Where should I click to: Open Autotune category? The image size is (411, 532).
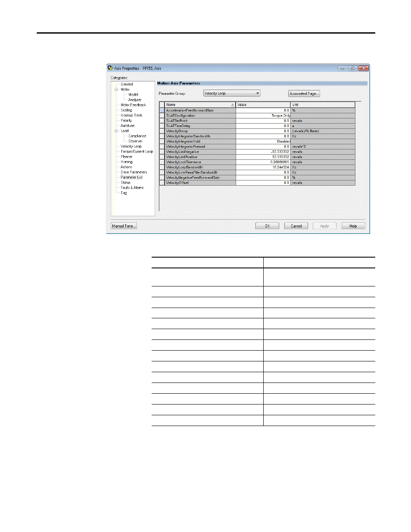point(128,126)
